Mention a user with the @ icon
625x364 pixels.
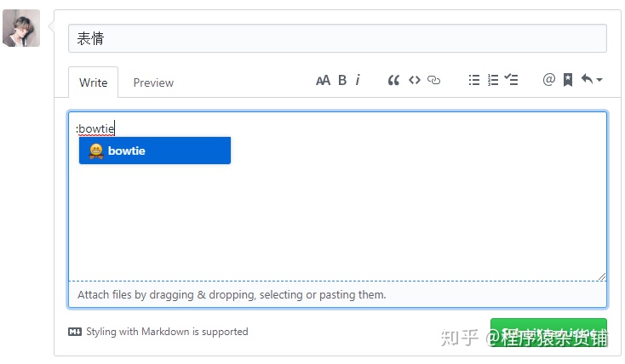pos(549,80)
